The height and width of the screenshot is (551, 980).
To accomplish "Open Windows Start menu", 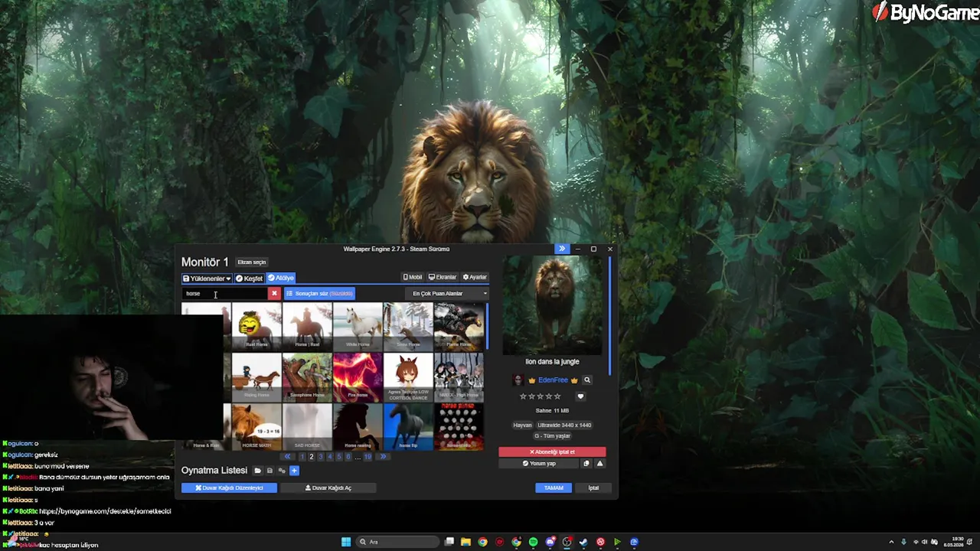I will point(346,542).
